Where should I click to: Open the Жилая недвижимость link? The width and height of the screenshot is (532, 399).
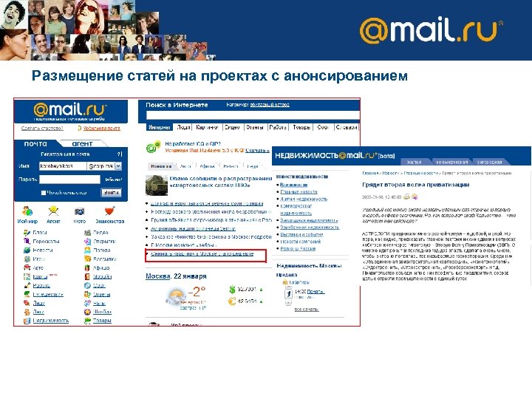pos(304,199)
